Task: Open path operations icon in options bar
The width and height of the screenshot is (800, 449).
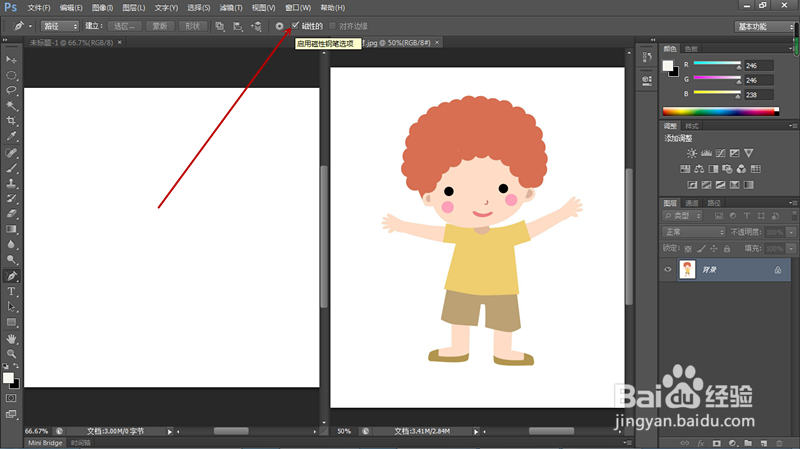Action: (219, 26)
